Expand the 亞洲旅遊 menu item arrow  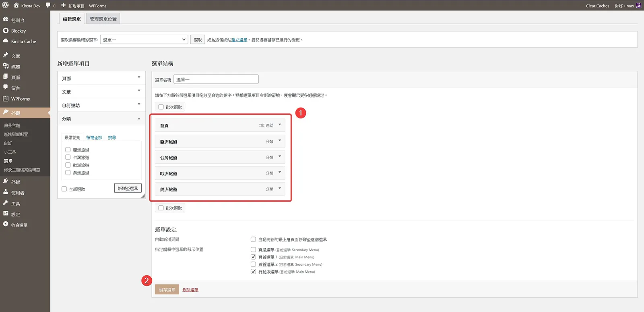tap(280, 141)
